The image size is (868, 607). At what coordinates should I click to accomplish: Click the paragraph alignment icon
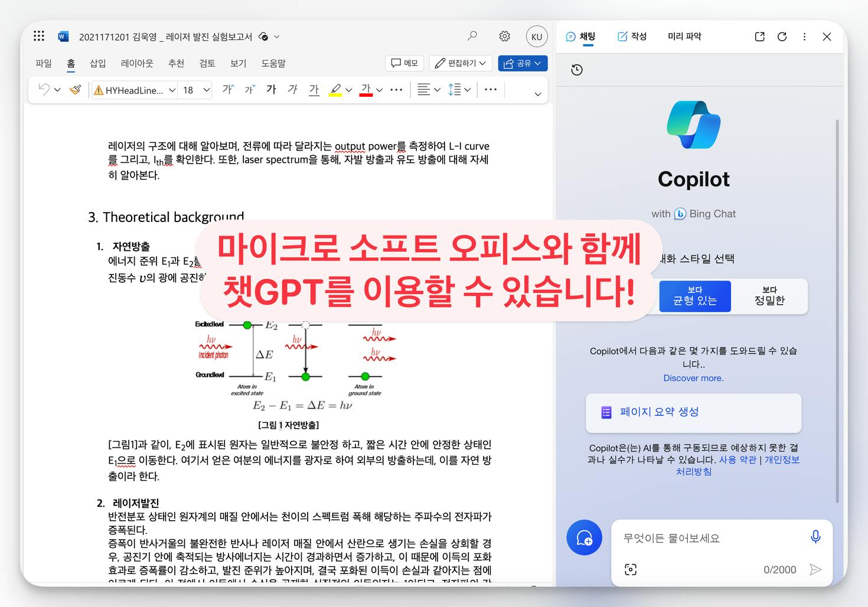[423, 90]
